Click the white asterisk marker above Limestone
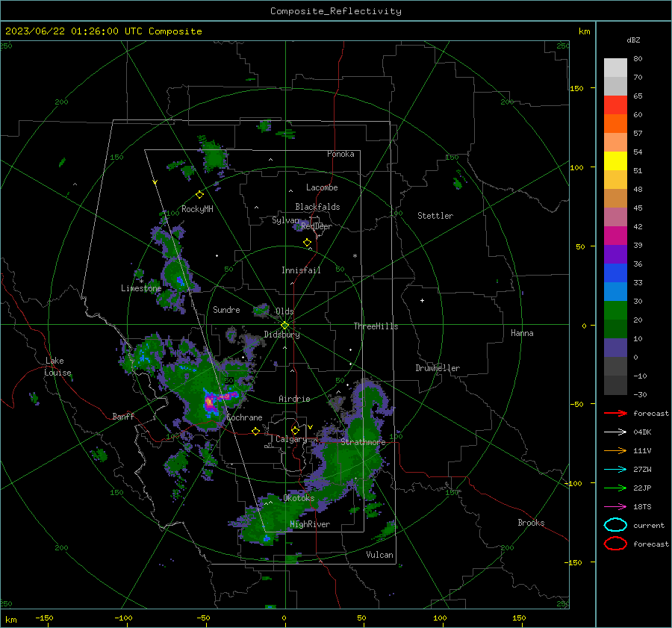The width and height of the screenshot is (672, 628). 141,282
